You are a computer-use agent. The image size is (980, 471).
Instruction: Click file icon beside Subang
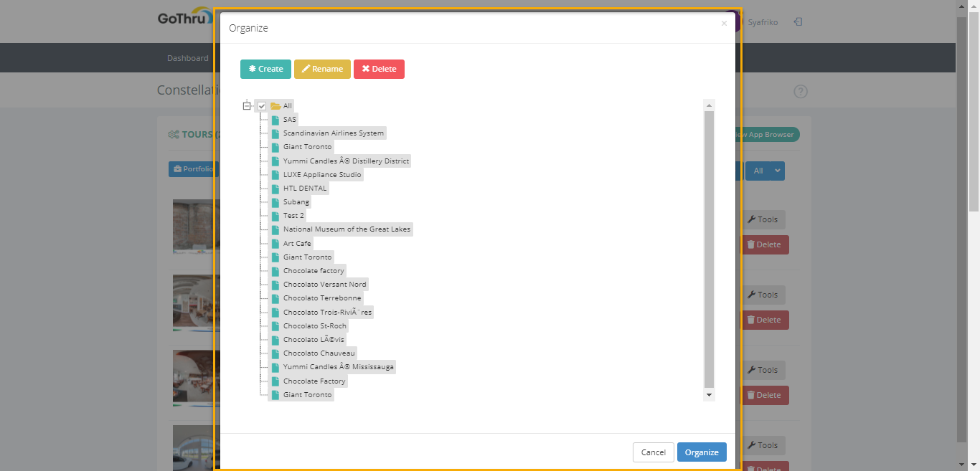coord(275,202)
